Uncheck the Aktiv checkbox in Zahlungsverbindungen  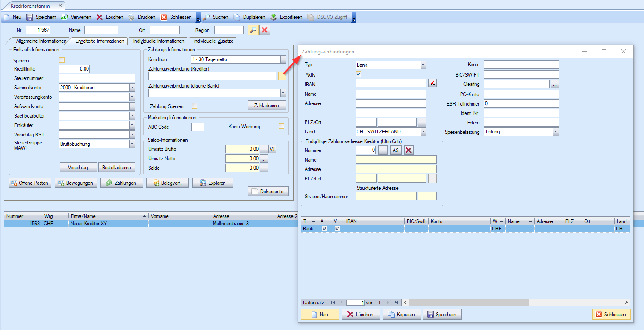click(359, 74)
